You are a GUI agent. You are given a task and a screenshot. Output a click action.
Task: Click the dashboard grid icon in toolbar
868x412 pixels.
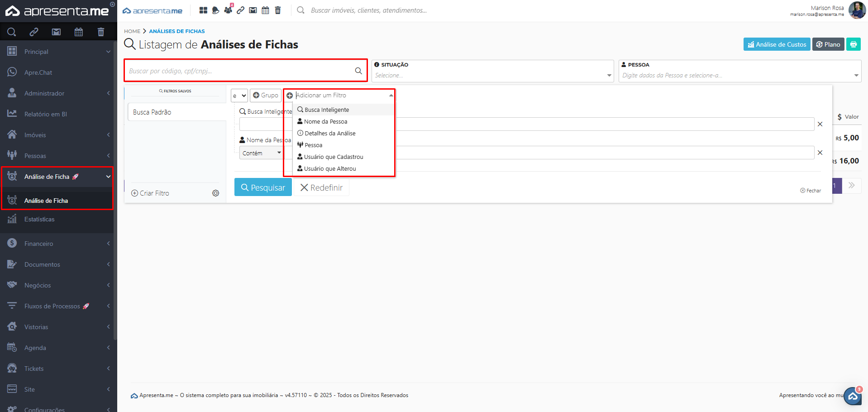[x=203, y=10]
